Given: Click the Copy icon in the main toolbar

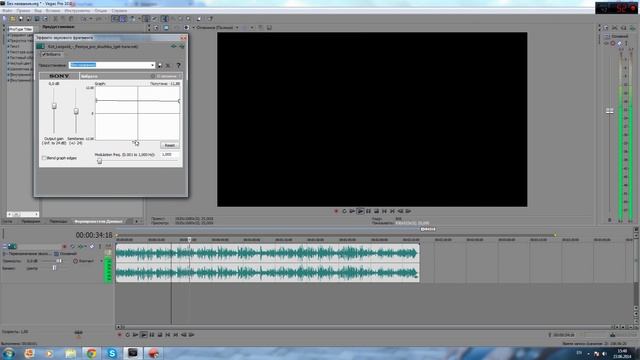Looking at the screenshot, I should [x=63, y=18].
